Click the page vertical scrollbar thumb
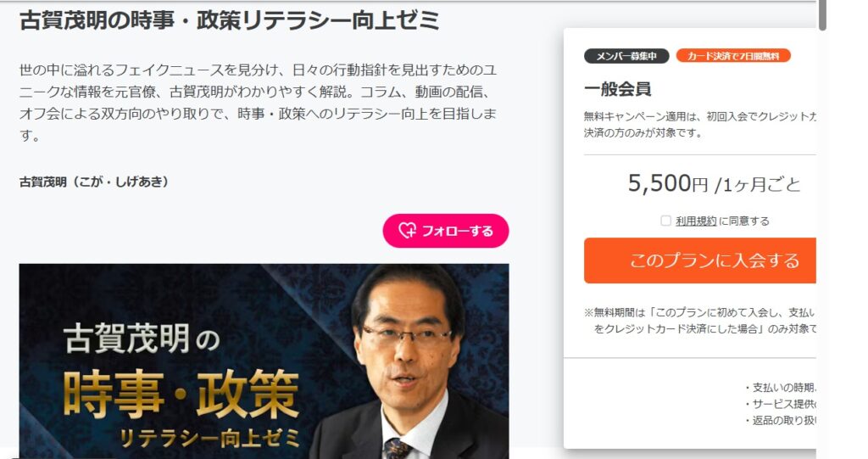Viewport: 868px width, 459px height. 822,15
